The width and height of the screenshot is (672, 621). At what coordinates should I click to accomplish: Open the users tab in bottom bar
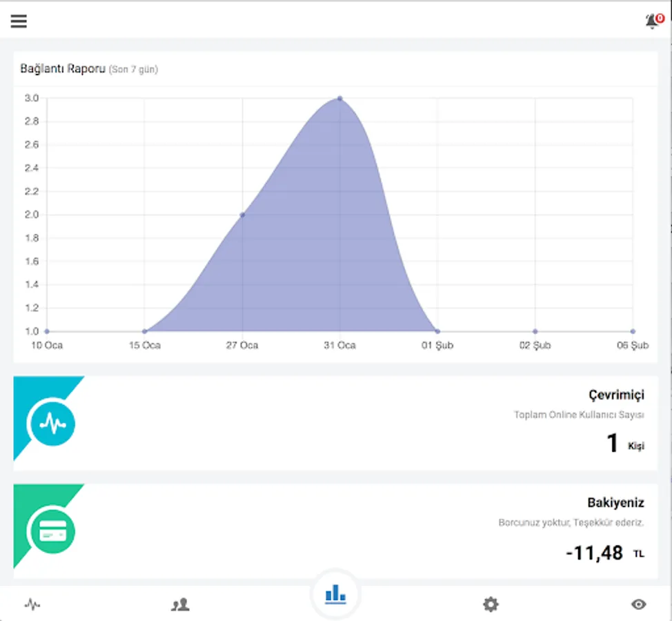tap(181, 604)
